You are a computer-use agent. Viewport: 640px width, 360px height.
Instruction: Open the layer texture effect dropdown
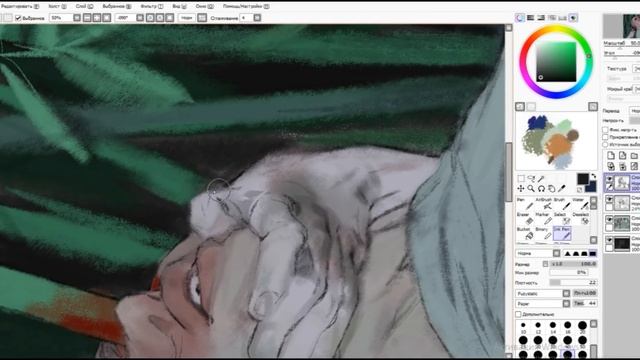(636, 69)
